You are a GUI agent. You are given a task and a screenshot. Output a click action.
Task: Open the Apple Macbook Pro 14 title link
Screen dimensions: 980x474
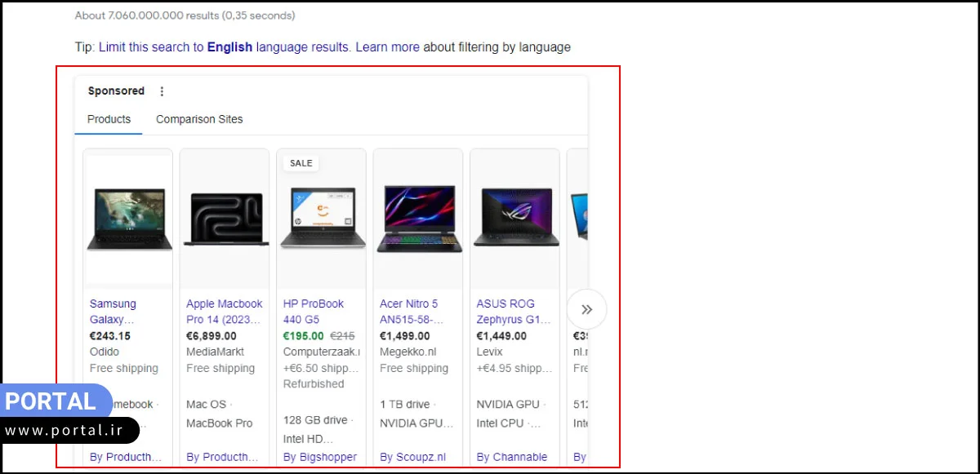[x=224, y=312]
